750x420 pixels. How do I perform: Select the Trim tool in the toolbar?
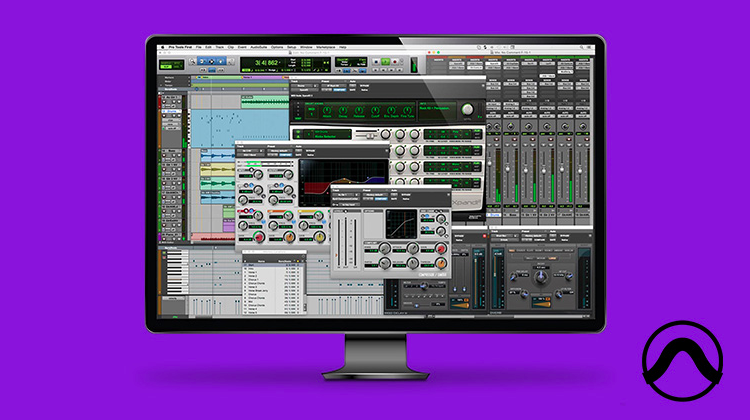[x=202, y=61]
